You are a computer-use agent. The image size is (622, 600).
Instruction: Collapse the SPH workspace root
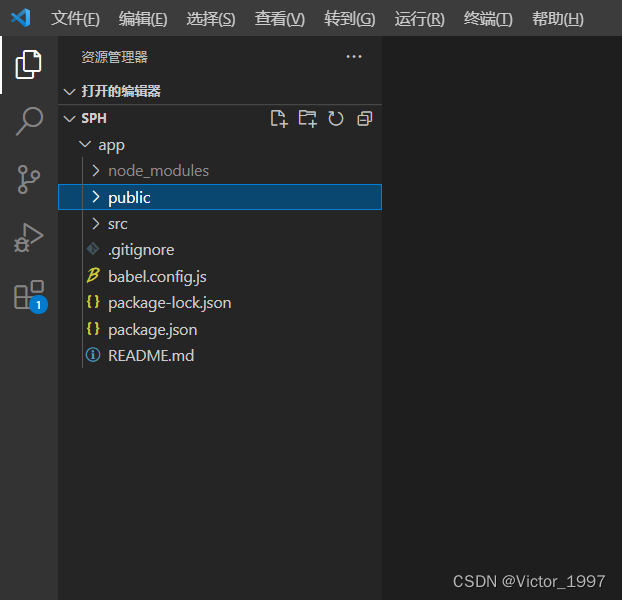(x=69, y=119)
